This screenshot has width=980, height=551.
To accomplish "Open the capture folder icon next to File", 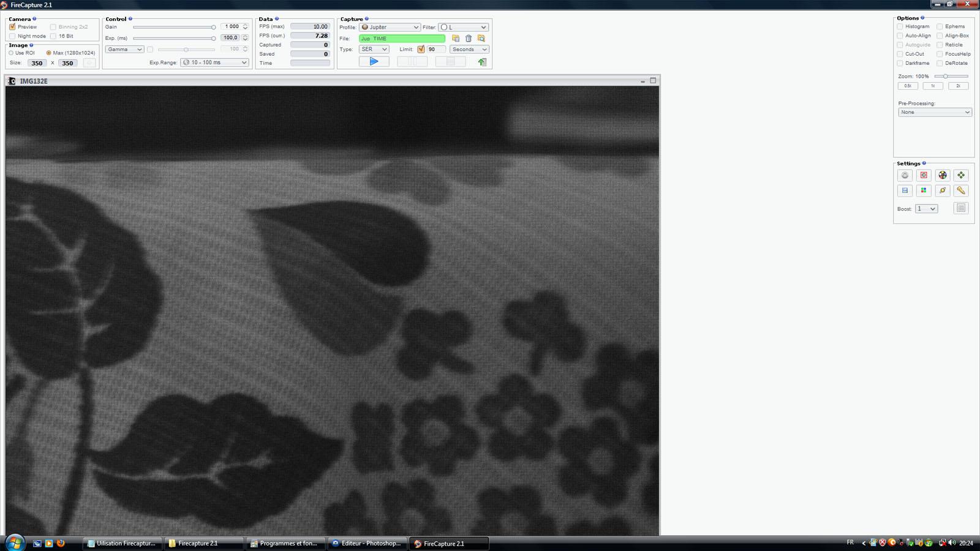I will pyautogui.click(x=456, y=39).
